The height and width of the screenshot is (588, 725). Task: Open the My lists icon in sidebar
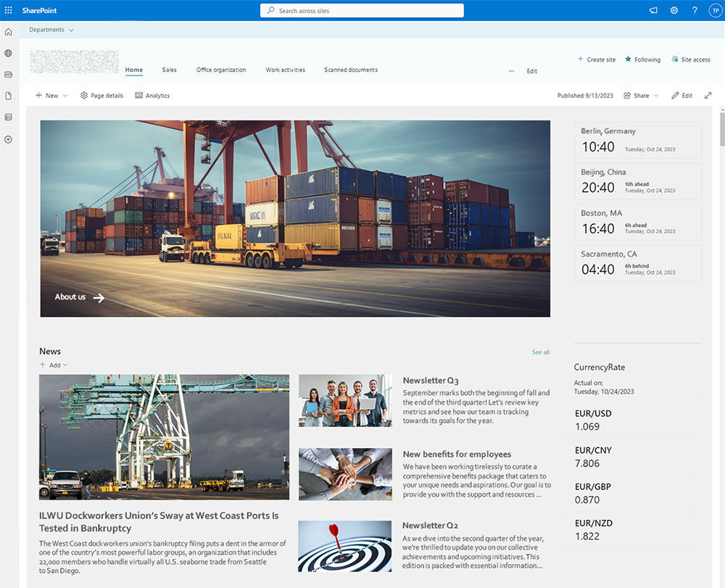click(x=9, y=117)
